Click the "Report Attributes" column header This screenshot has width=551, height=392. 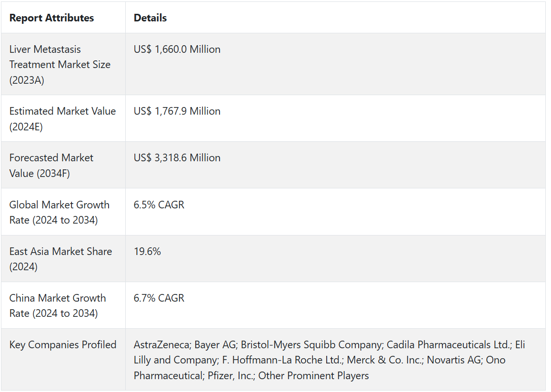[51, 18]
